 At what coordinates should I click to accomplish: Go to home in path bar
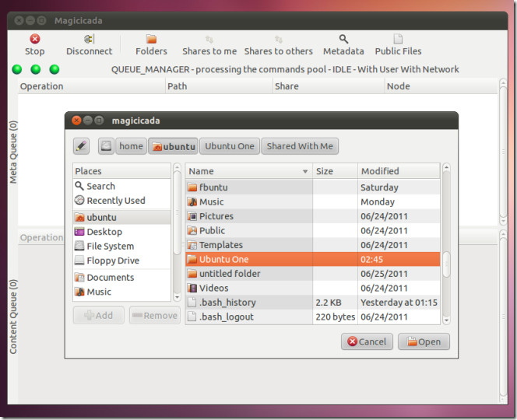click(131, 146)
